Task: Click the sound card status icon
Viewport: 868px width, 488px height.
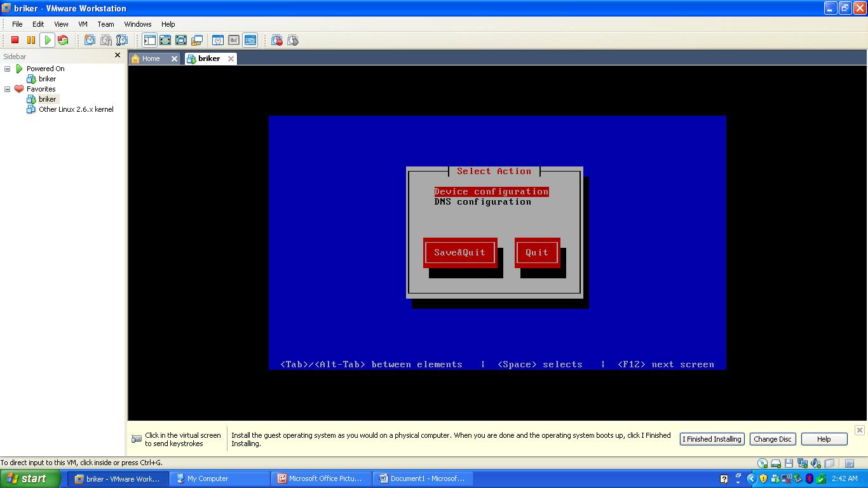Action: (x=816, y=463)
